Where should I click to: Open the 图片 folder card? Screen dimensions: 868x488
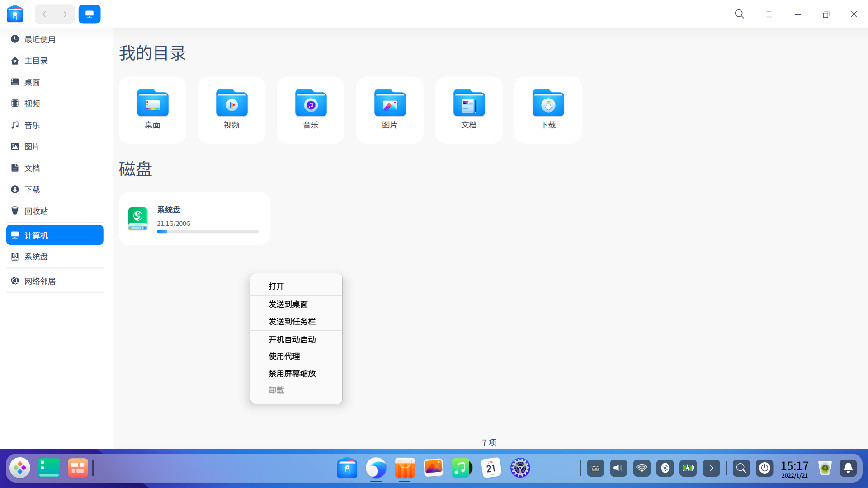[389, 109]
